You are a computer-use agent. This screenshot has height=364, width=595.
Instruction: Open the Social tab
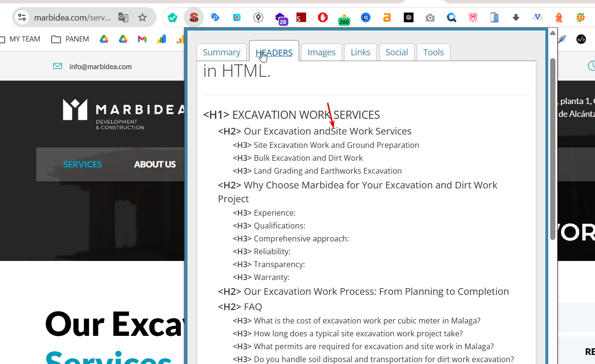pos(397,52)
